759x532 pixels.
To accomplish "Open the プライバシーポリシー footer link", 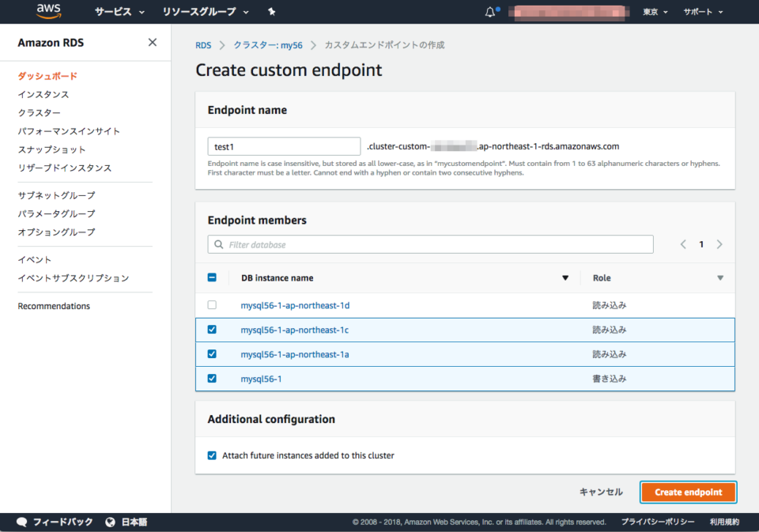I will pyautogui.click(x=658, y=522).
